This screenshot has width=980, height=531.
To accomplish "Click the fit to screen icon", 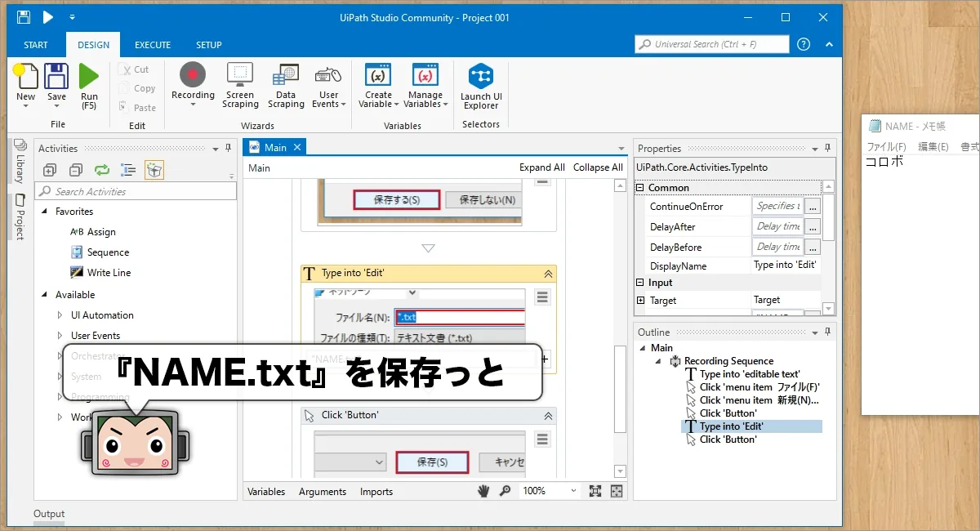I will click(x=595, y=491).
